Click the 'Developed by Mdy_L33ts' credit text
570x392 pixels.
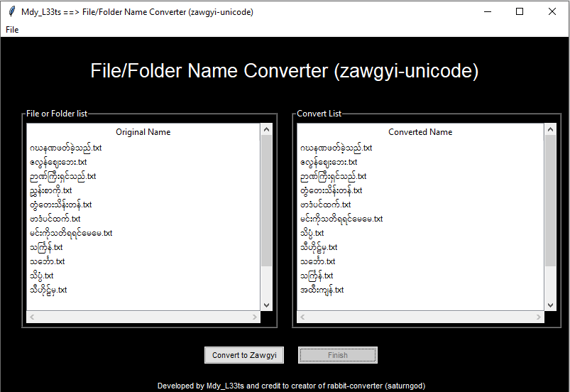tap(291, 386)
